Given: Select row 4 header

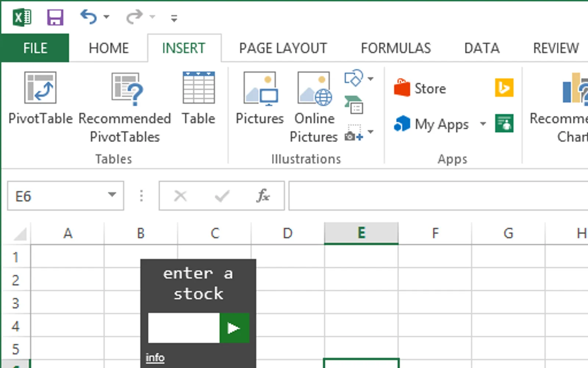Looking at the screenshot, I should click(15, 326).
